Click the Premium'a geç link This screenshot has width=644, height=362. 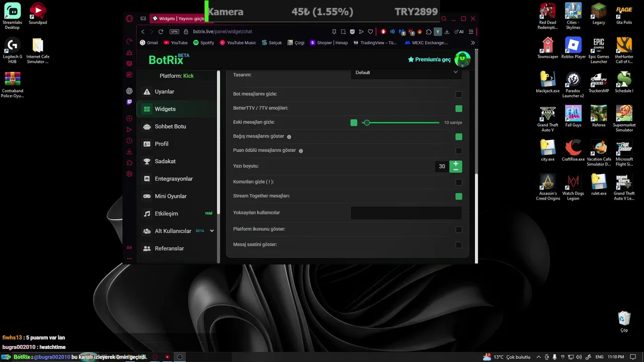point(429,59)
